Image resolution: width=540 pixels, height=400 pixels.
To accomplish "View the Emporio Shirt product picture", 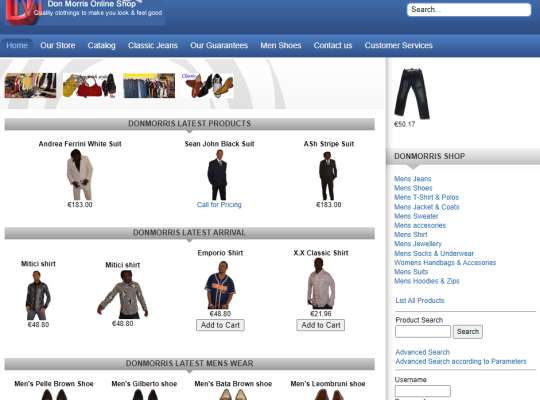I will pos(220,285).
